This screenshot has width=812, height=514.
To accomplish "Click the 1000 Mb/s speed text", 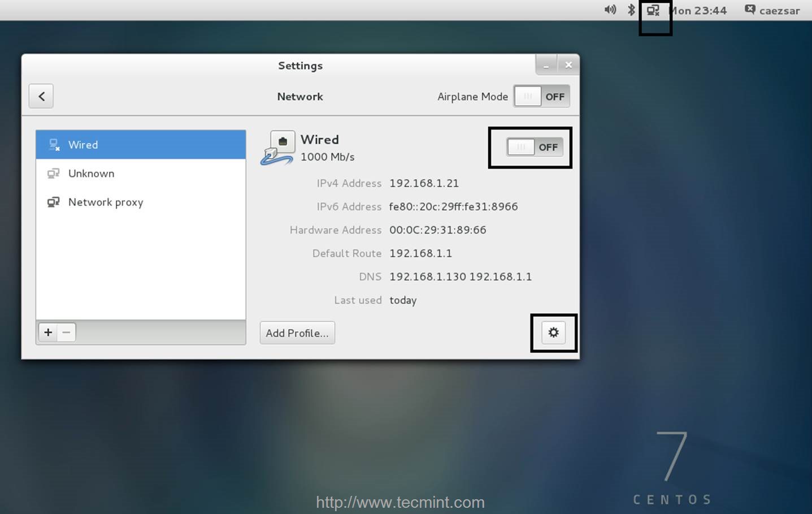I will coord(328,157).
